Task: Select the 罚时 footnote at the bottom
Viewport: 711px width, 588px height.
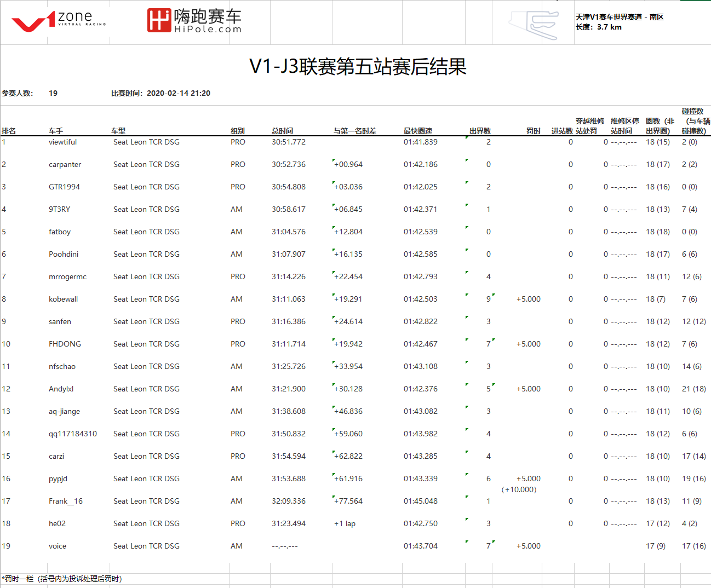Action: (x=62, y=579)
